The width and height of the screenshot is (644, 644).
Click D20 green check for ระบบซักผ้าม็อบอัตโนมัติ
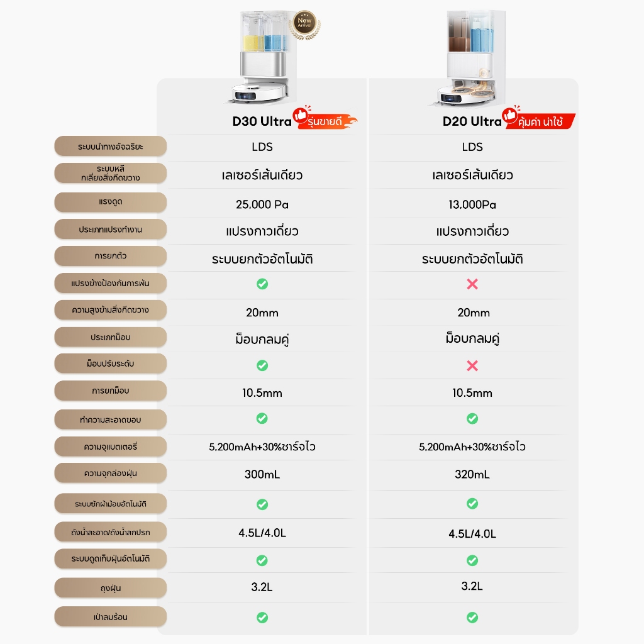point(472,504)
